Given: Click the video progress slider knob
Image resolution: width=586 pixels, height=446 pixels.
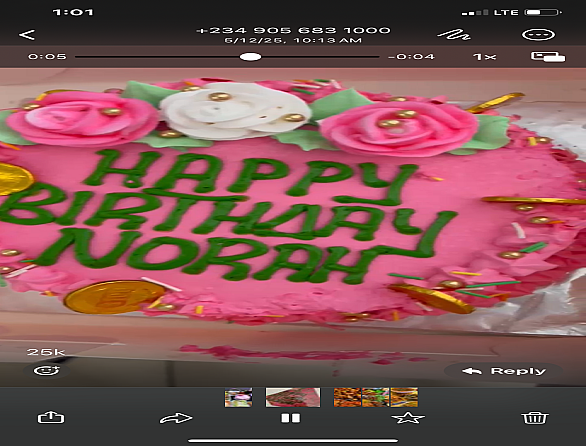Looking at the screenshot, I should pos(250,57).
